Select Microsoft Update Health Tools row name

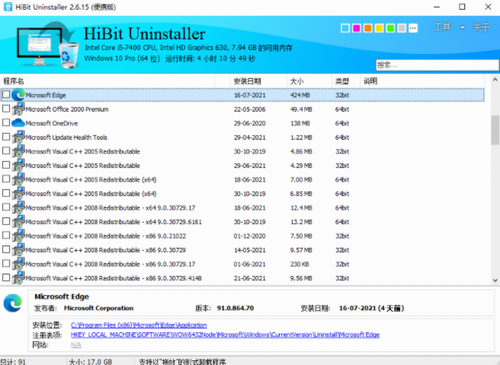tap(66, 137)
